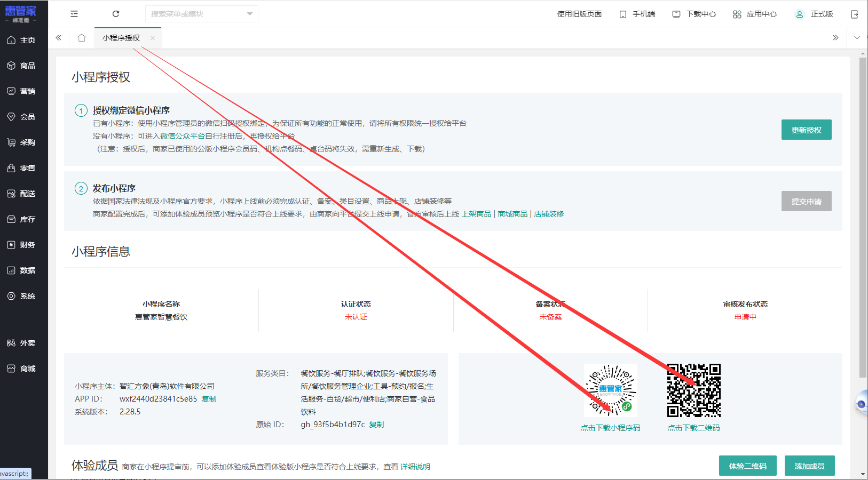
Task: Click the vertical scrollbar thumb
Action: 863,218
